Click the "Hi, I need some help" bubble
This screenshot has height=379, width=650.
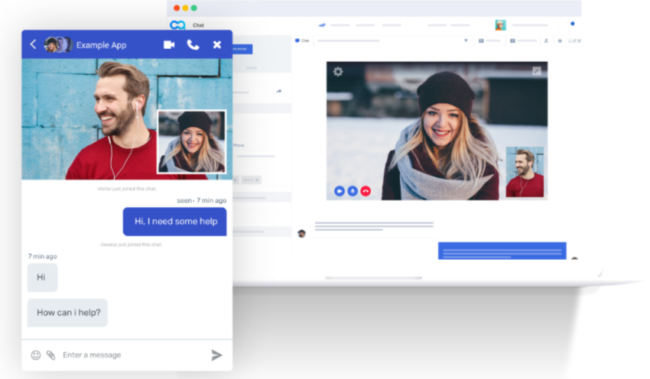pyautogui.click(x=175, y=221)
